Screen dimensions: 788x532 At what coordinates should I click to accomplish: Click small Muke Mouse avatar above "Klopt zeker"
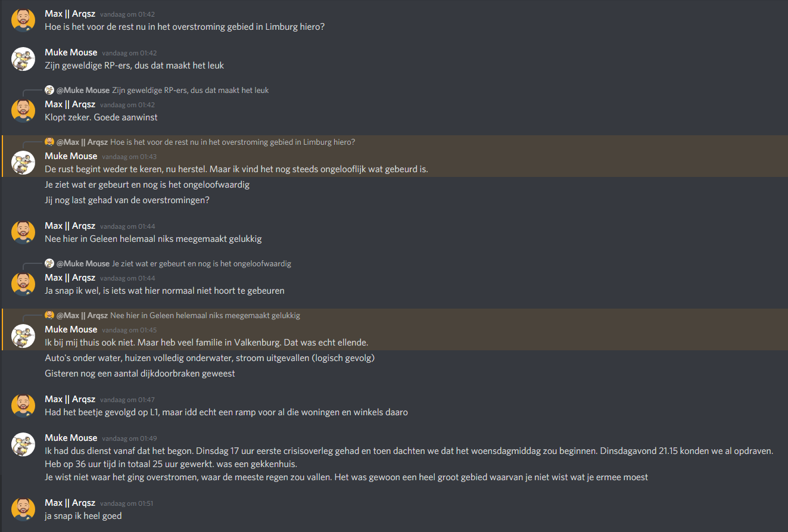coord(49,90)
